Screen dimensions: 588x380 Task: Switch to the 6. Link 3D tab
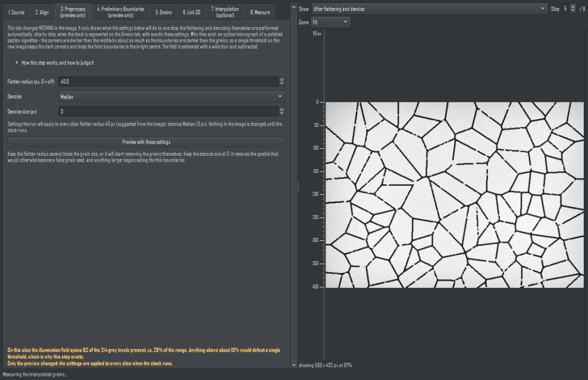coord(191,12)
